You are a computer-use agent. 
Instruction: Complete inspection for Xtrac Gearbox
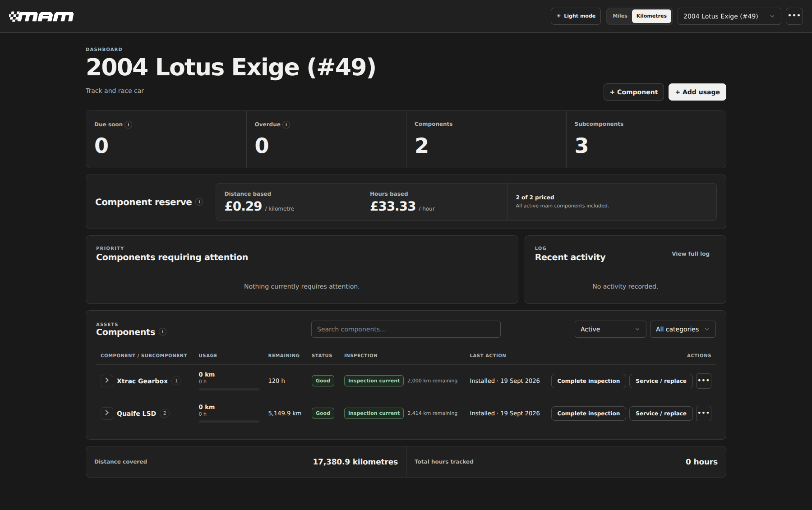[x=588, y=381]
